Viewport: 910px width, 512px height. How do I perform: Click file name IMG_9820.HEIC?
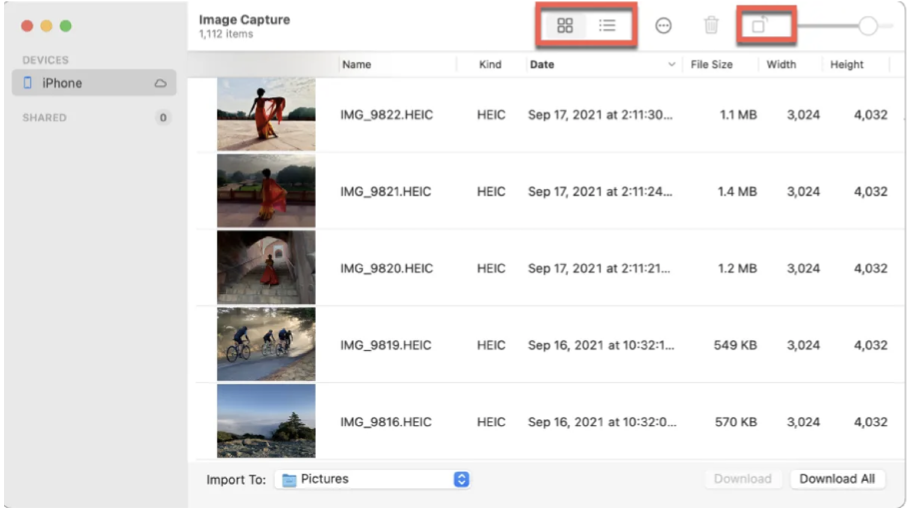click(x=387, y=268)
